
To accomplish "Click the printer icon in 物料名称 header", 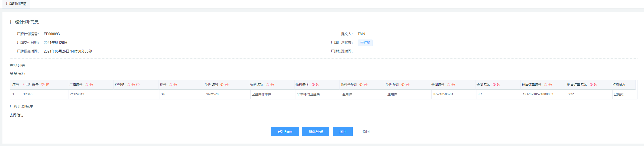I will point(272,85).
